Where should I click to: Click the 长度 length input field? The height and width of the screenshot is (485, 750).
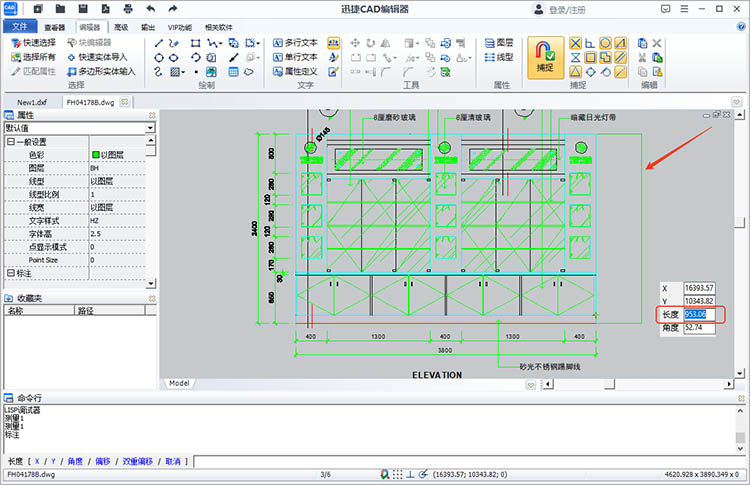(x=699, y=314)
